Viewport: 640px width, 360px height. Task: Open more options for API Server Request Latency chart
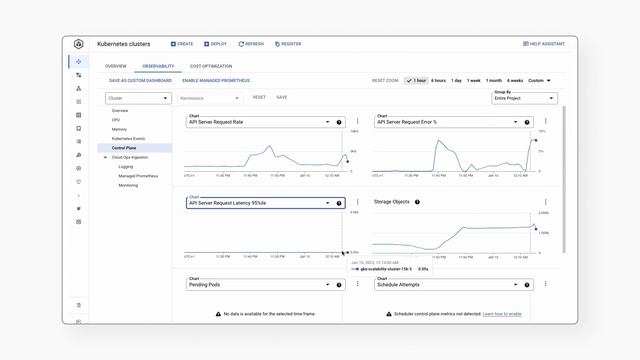[x=358, y=202]
